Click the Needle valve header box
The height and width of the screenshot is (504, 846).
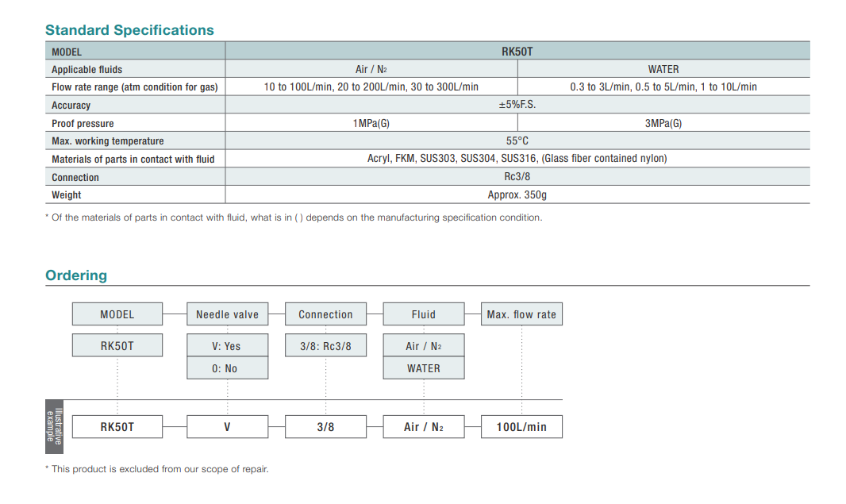(x=228, y=314)
